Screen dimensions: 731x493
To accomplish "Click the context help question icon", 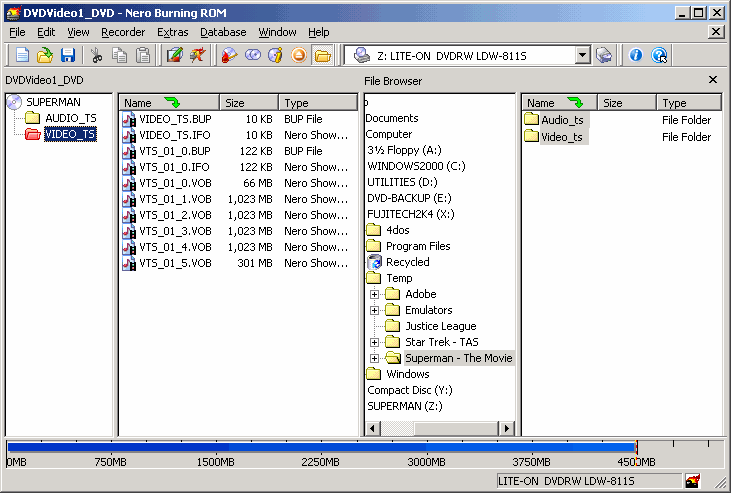I will (x=659, y=55).
